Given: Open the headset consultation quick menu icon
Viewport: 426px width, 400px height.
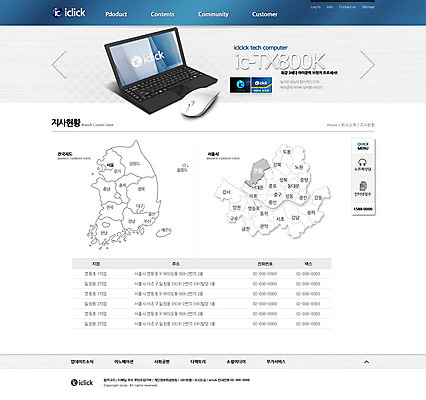Looking at the screenshot, I should [x=363, y=165].
